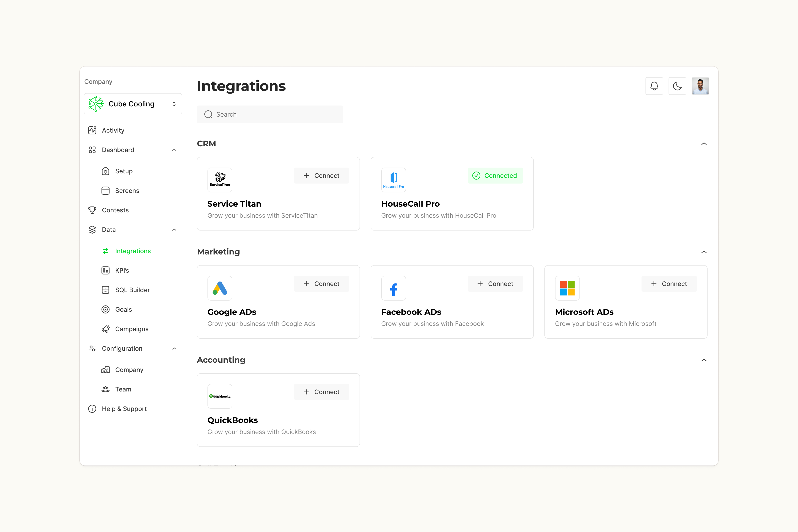Click the search magnifier icon

coord(208,114)
